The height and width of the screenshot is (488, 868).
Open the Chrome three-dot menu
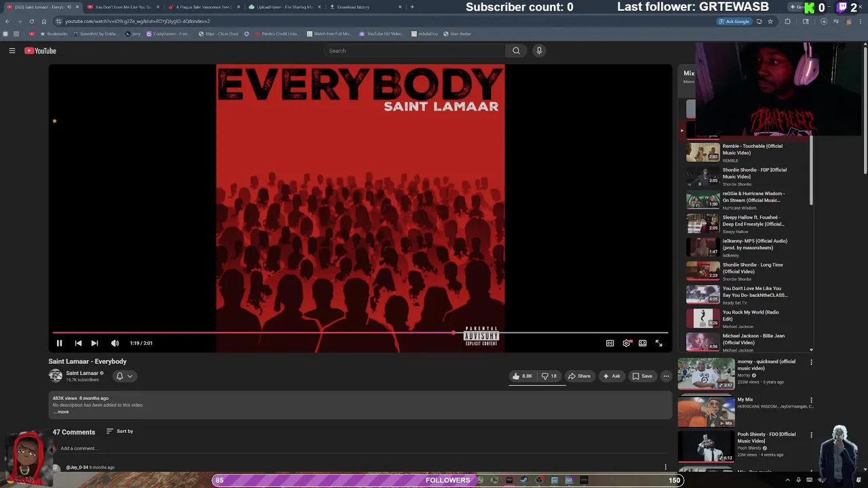point(861,22)
